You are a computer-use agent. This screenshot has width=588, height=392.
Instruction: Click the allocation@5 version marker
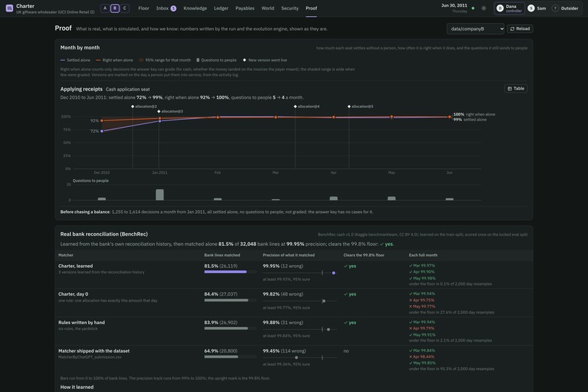pos(349,107)
